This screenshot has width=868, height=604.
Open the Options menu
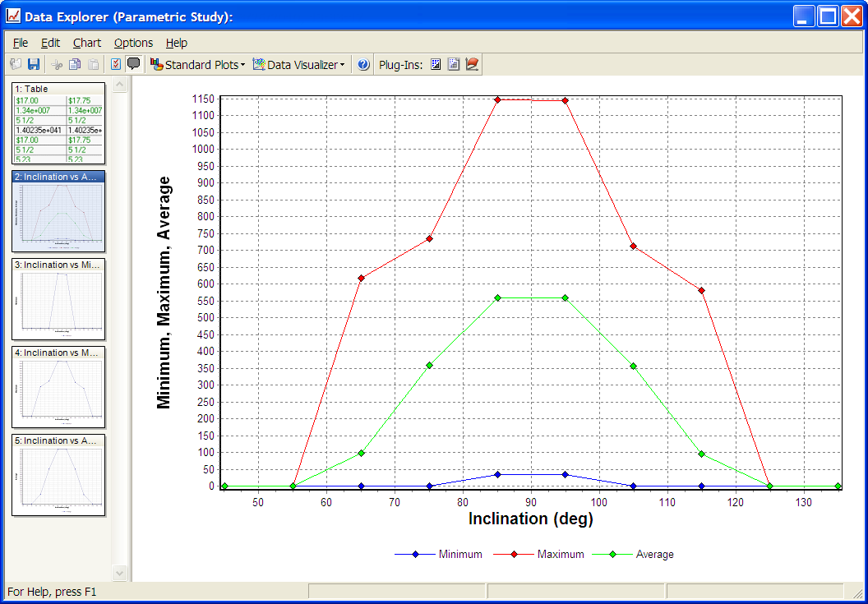[x=133, y=43]
